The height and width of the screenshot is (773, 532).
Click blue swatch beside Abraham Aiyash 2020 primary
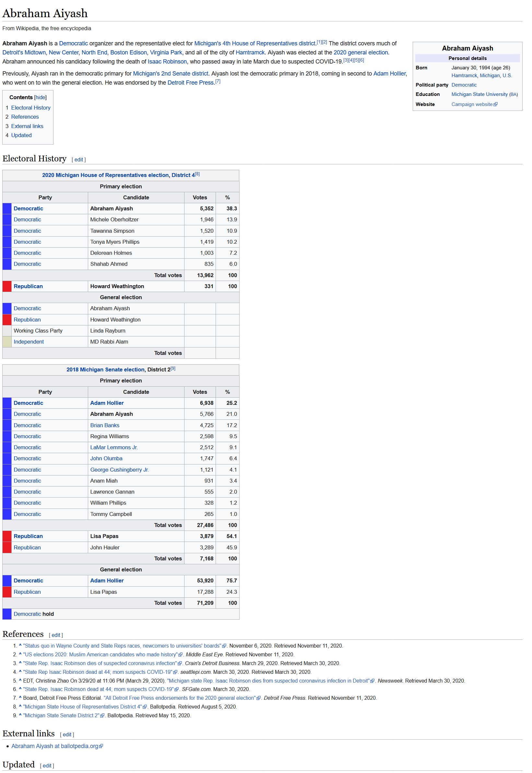pyautogui.click(x=7, y=209)
